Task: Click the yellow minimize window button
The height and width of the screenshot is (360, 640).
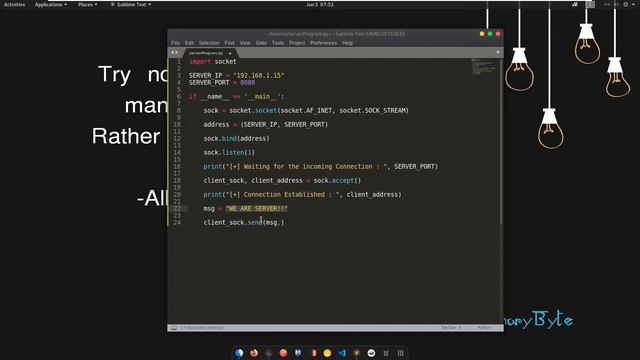Action: [482, 34]
